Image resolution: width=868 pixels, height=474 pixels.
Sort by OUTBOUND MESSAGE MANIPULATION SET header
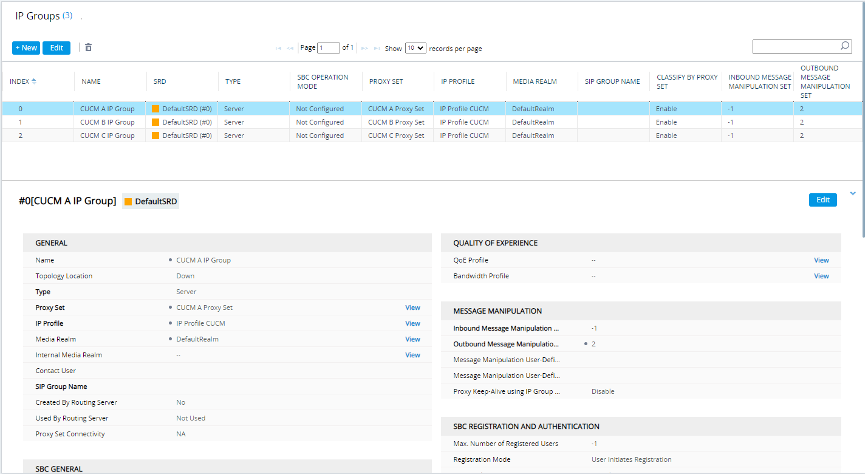coord(825,81)
